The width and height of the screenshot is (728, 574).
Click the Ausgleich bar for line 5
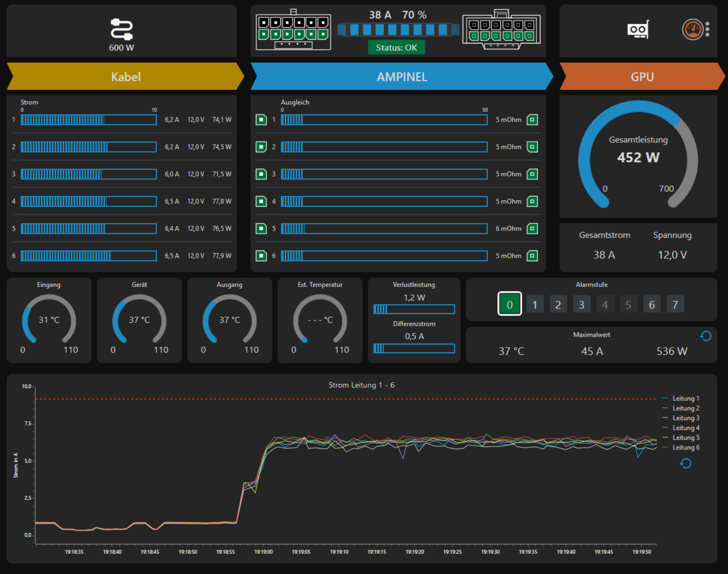point(384,229)
